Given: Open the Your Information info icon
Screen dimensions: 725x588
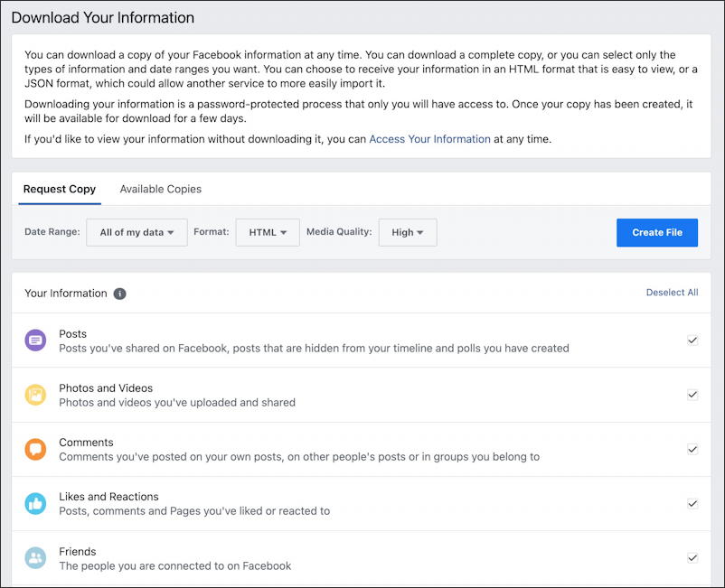Looking at the screenshot, I should pyautogui.click(x=119, y=294).
